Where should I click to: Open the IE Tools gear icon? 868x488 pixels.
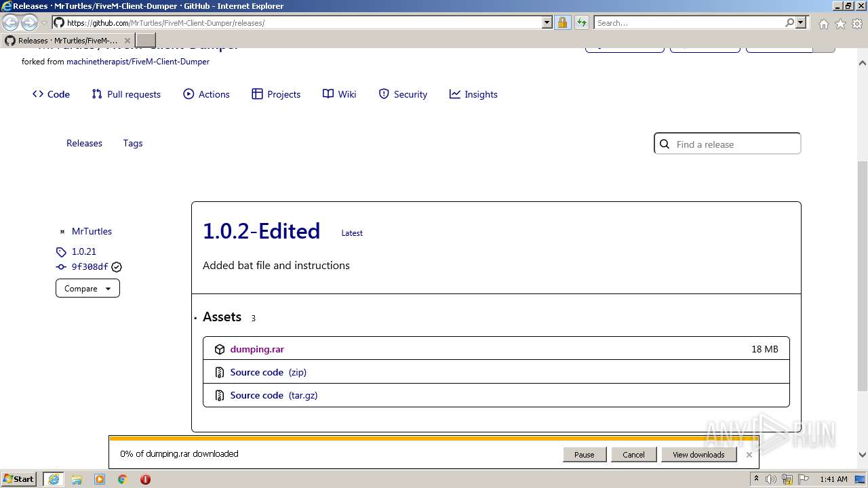(857, 24)
